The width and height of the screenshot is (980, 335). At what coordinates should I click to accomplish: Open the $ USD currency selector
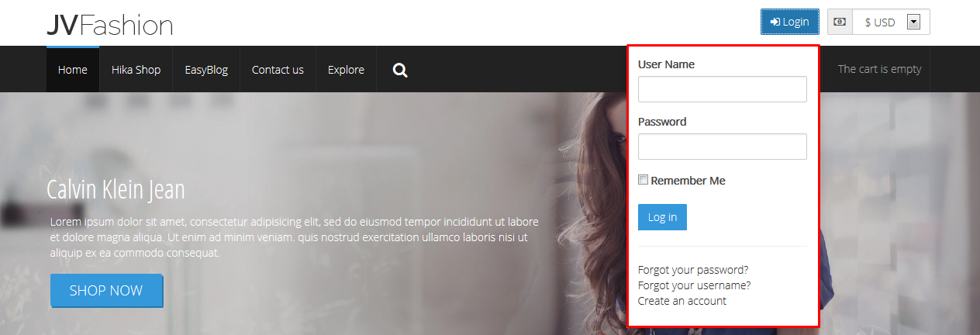(x=879, y=22)
